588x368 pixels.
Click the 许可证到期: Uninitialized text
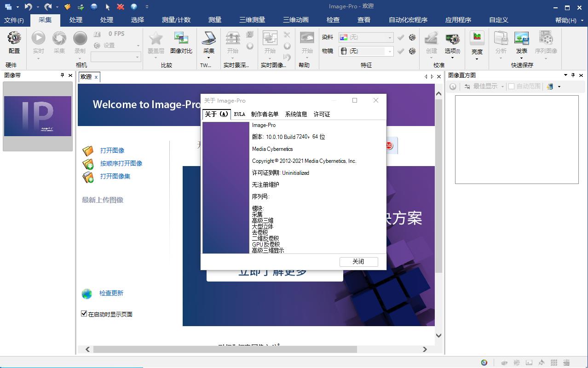[x=281, y=173]
